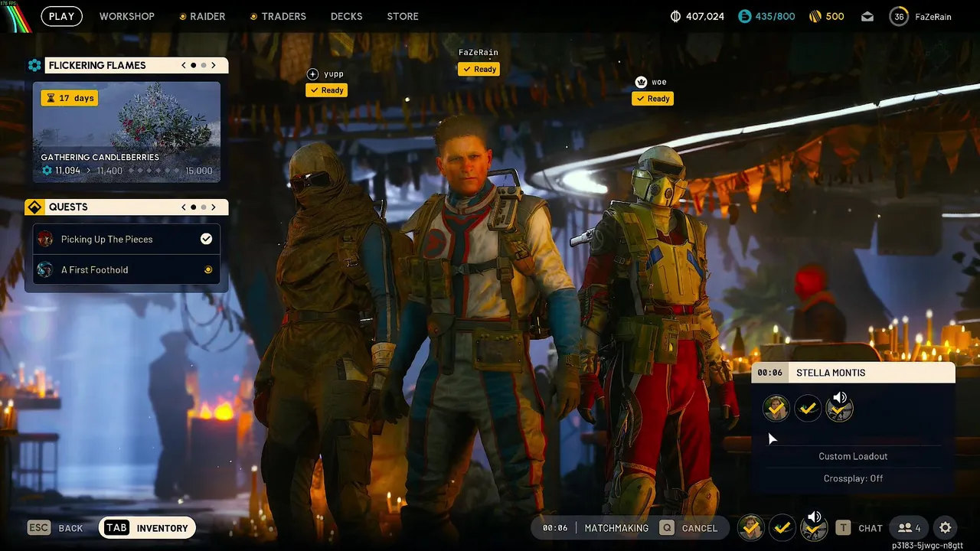The height and width of the screenshot is (551, 980).
Task: Open the STORE tab
Action: (x=403, y=16)
